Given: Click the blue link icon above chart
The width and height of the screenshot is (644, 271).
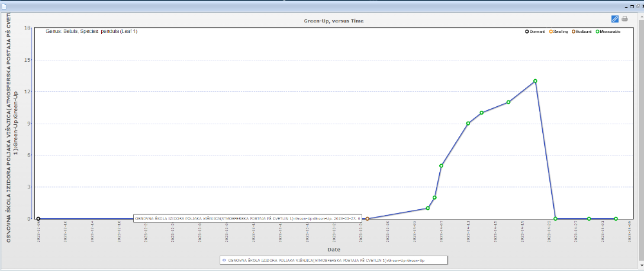Looking at the screenshot, I should coord(614,19).
